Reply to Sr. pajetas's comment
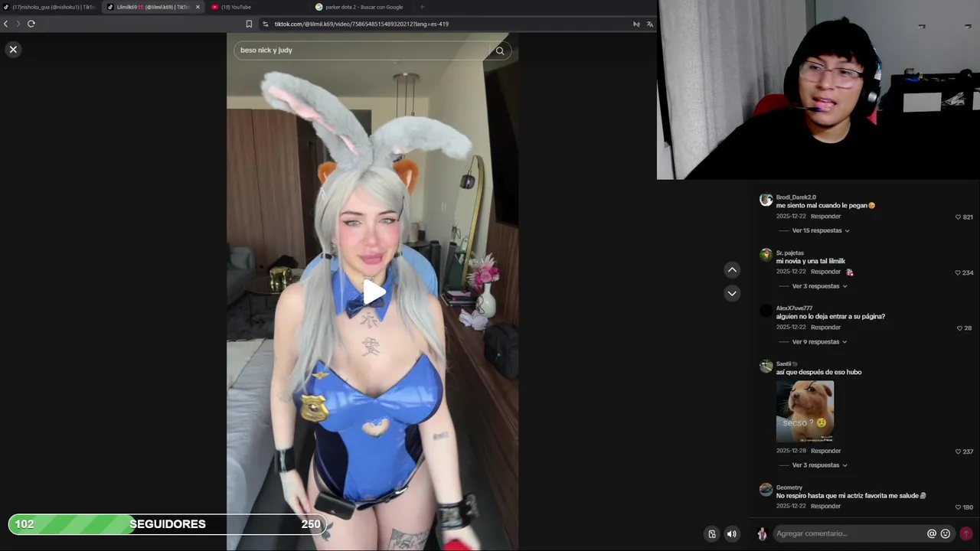The height and width of the screenshot is (551, 980). [x=825, y=272]
